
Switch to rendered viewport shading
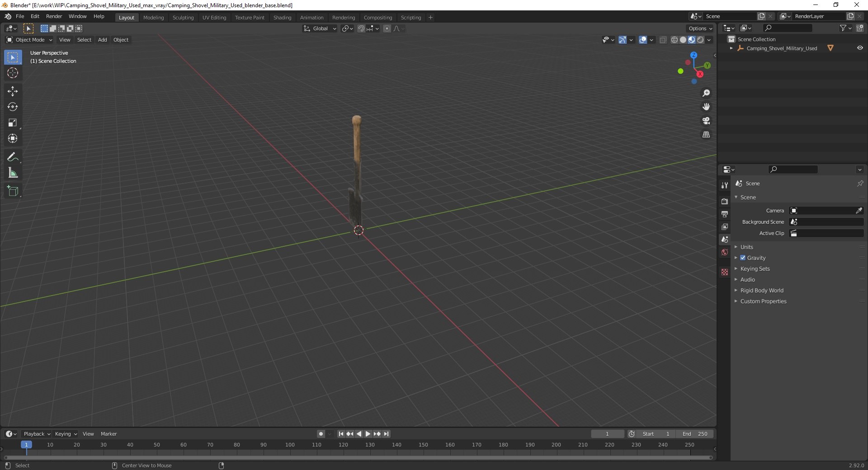click(x=700, y=40)
